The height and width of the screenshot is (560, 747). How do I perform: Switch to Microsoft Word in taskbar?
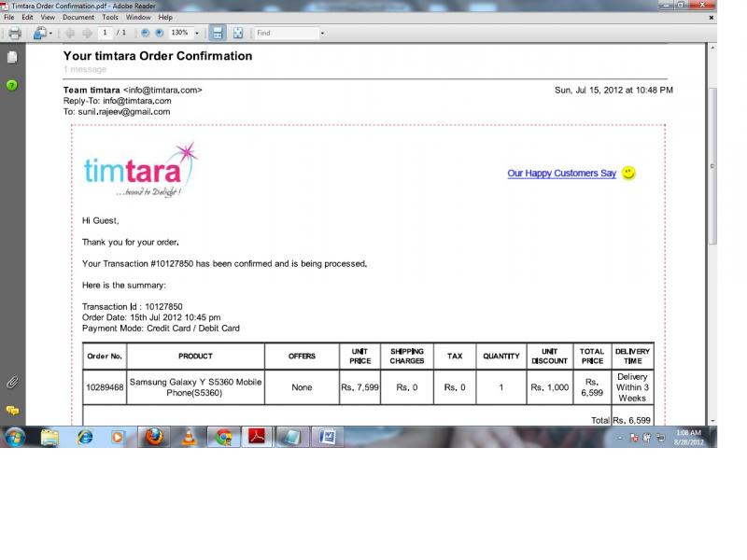point(328,437)
